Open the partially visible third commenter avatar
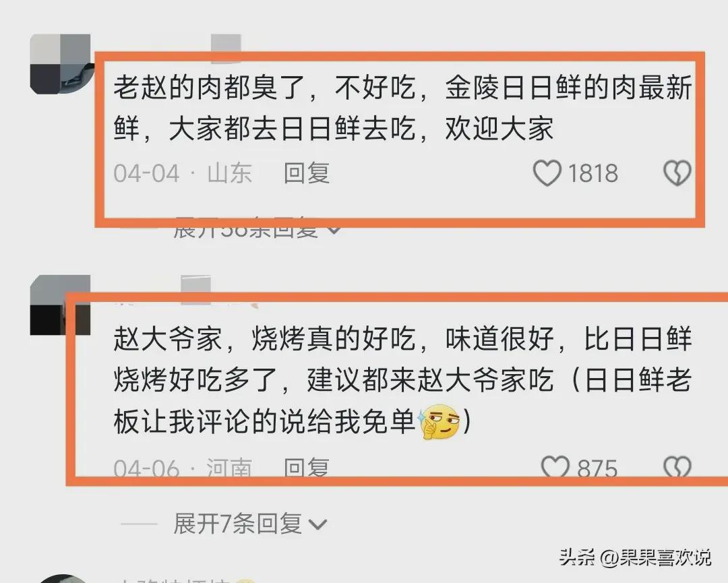728x583 pixels. coord(61,578)
